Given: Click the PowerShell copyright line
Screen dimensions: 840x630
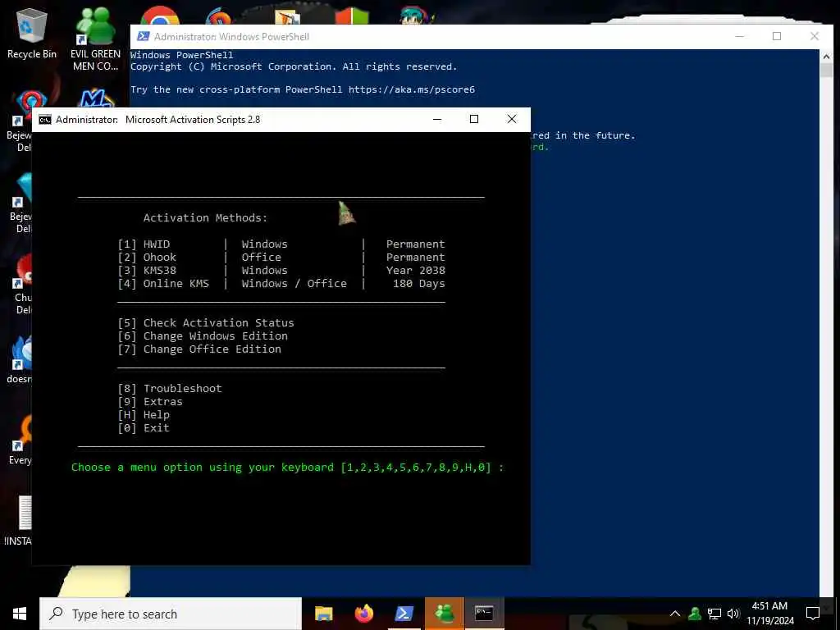Looking at the screenshot, I should point(294,66).
